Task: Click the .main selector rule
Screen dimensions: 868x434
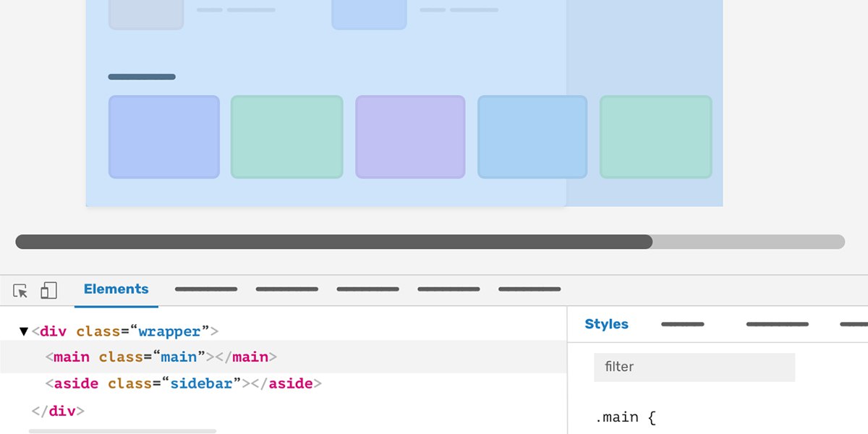Action: pos(626,417)
